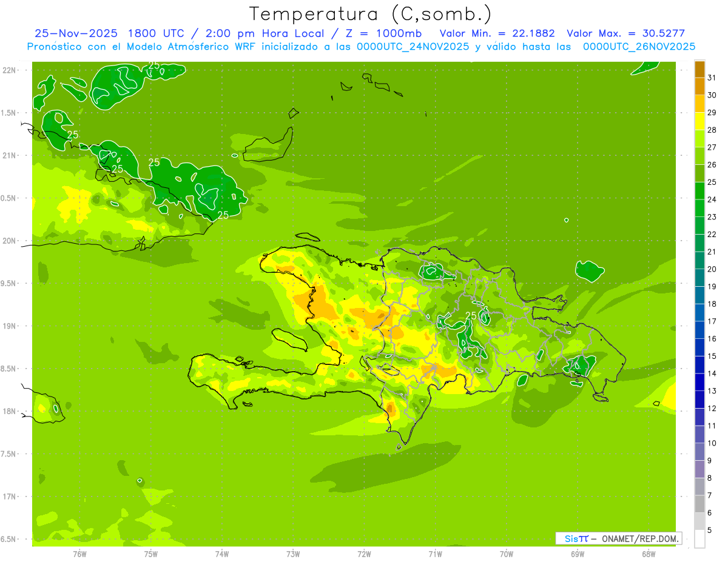Click the 76W longitude label
Viewport: 728px width, 562px height.
point(79,554)
